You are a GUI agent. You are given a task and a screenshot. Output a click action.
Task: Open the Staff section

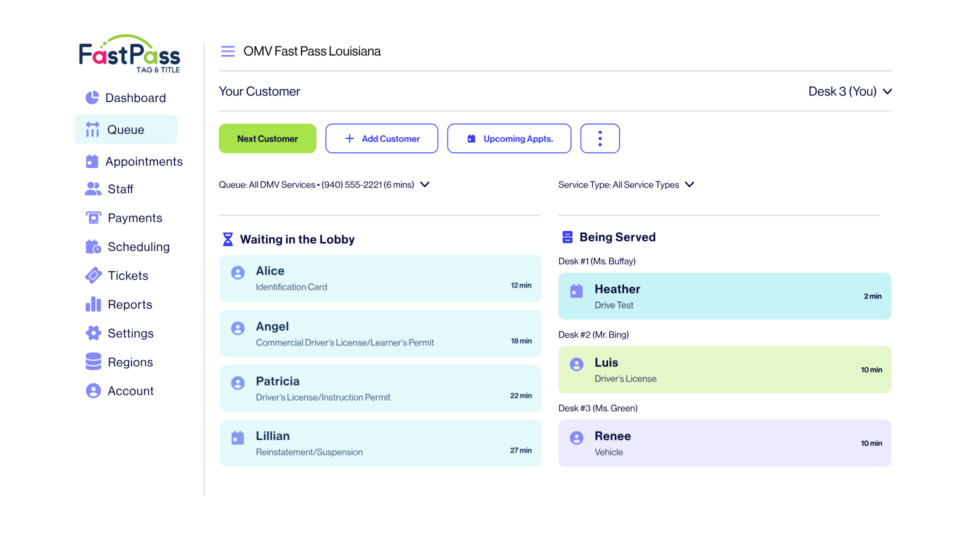coord(110,189)
